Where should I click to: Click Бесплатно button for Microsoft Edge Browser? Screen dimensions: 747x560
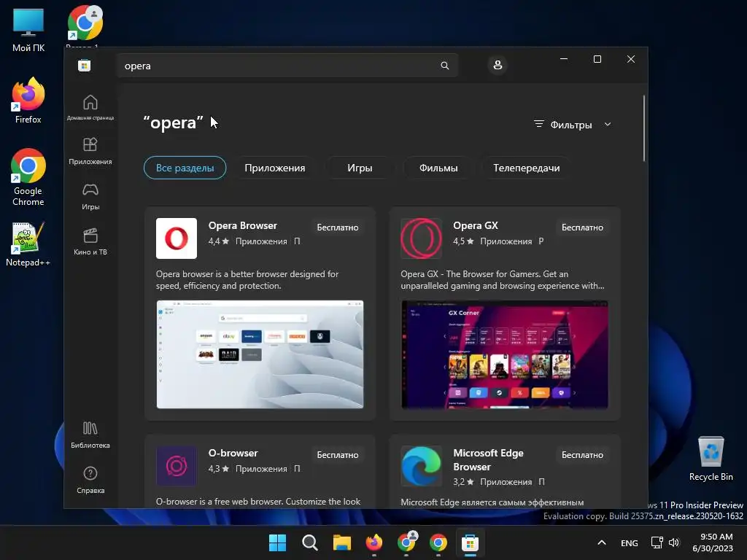pyautogui.click(x=582, y=455)
